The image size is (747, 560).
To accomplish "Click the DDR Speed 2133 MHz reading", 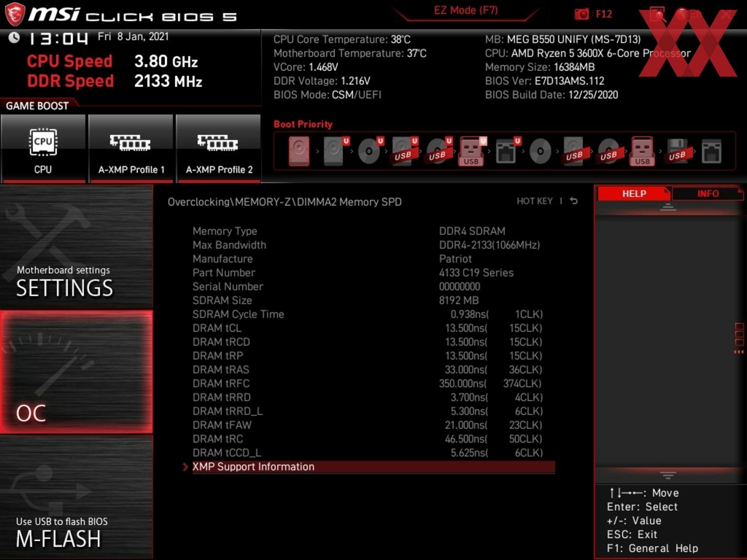I will 115,81.
